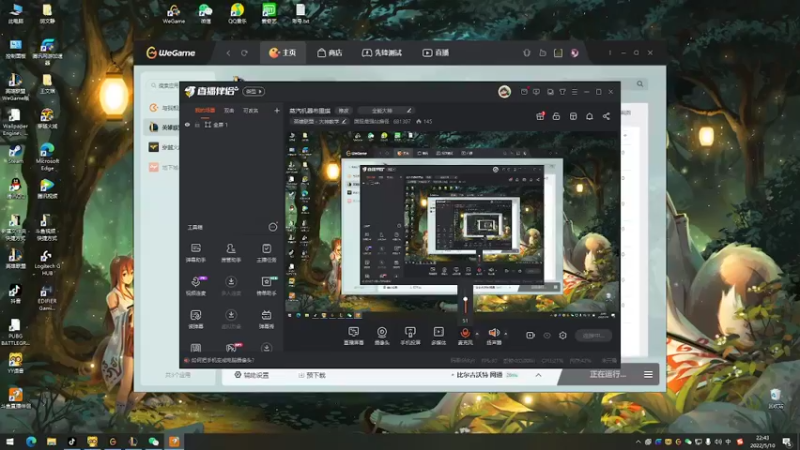The height and width of the screenshot is (450, 800).
Task: Go back in the WeGame window
Action: click(228, 53)
